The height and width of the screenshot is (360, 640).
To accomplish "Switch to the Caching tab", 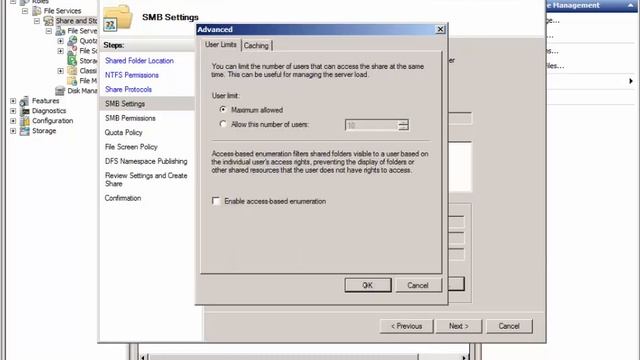I will coord(256,46).
